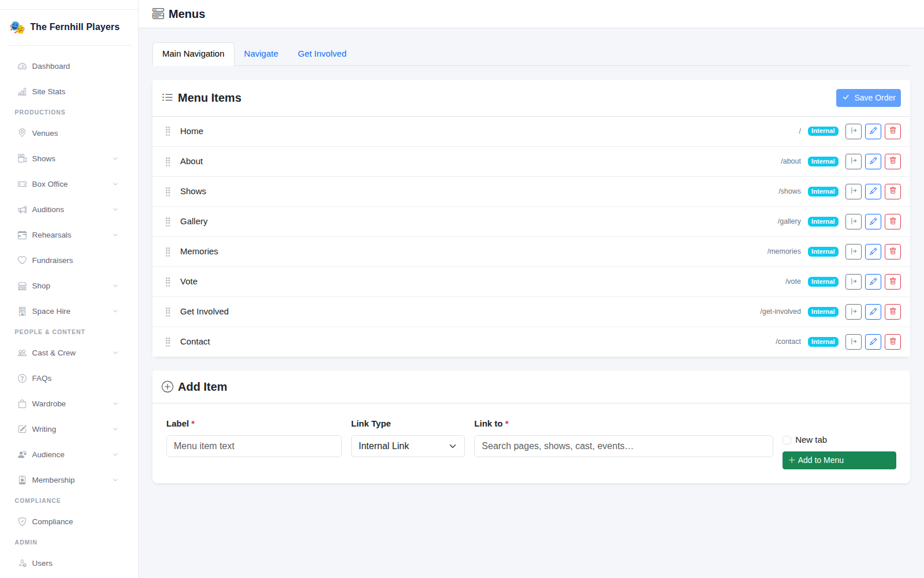Click the Label text input
The width and height of the screenshot is (924, 578).
tap(254, 446)
